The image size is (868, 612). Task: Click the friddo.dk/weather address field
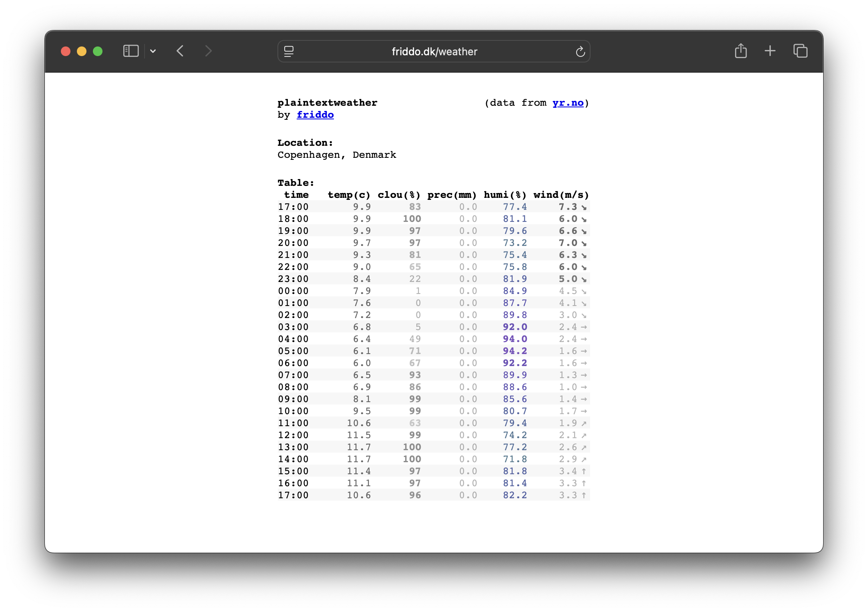[434, 52]
